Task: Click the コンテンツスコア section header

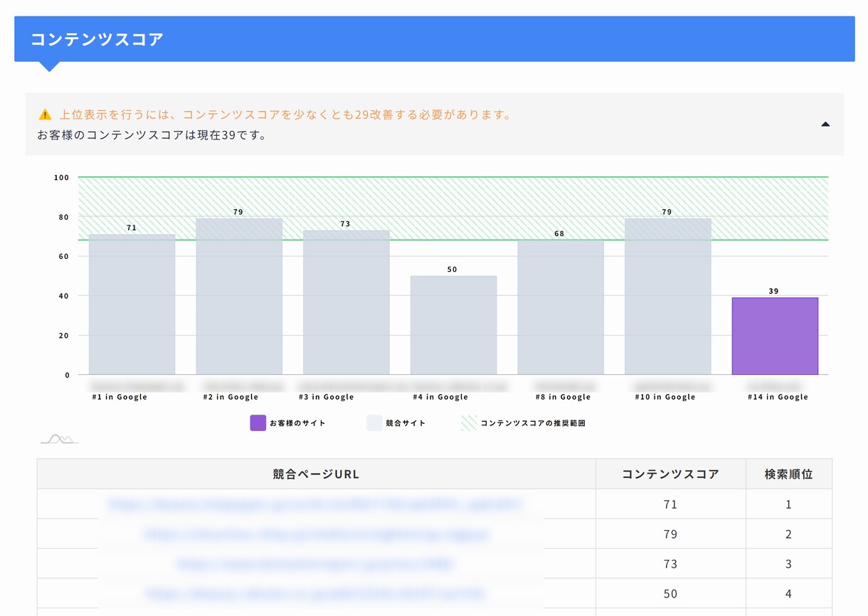Action: click(435, 39)
